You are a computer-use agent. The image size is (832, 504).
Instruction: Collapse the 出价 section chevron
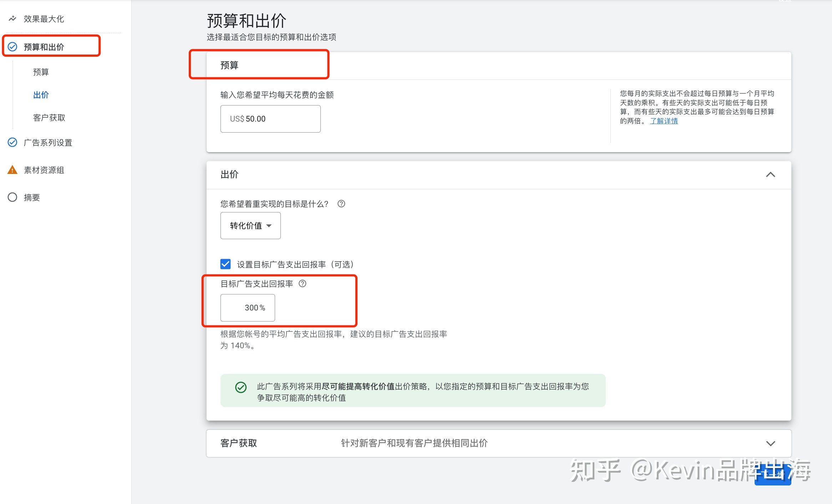point(770,175)
